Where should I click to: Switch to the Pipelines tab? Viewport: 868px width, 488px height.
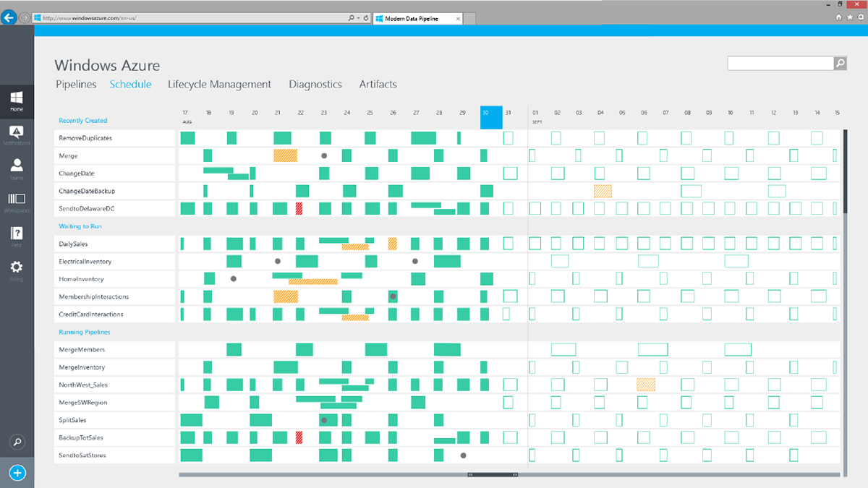(x=76, y=85)
